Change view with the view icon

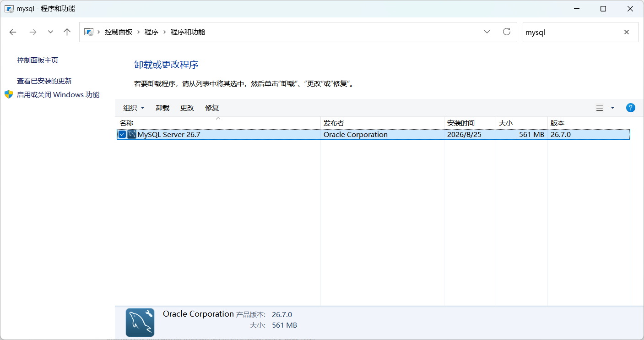click(600, 108)
